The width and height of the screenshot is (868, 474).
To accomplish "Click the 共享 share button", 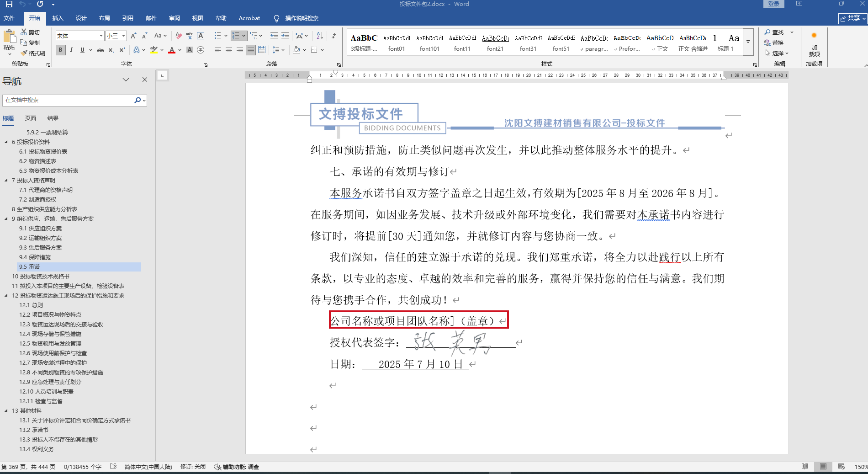I will tap(852, 18).
